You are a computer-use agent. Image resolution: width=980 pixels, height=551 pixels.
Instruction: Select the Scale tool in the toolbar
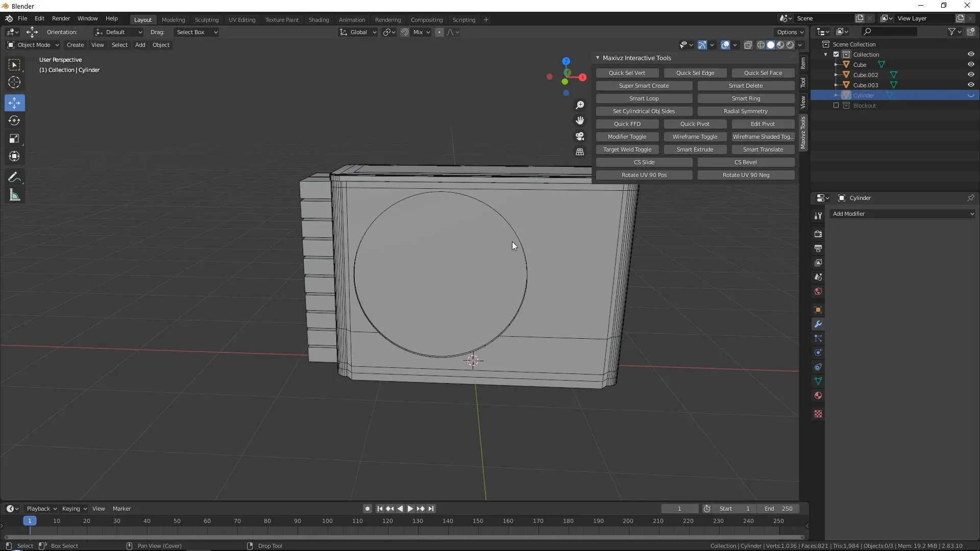click(x=14, y=139)
